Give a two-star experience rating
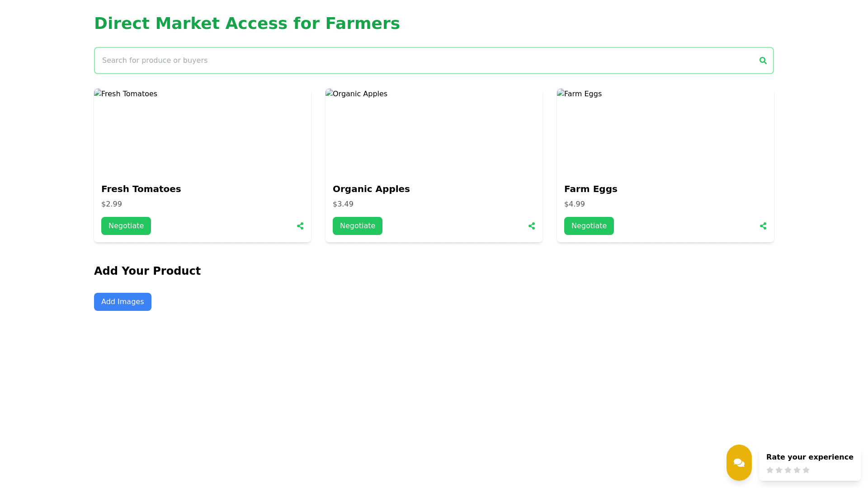The height and width of the screenshot is (488, 868). pyautogui.click(x=779, y=470)
